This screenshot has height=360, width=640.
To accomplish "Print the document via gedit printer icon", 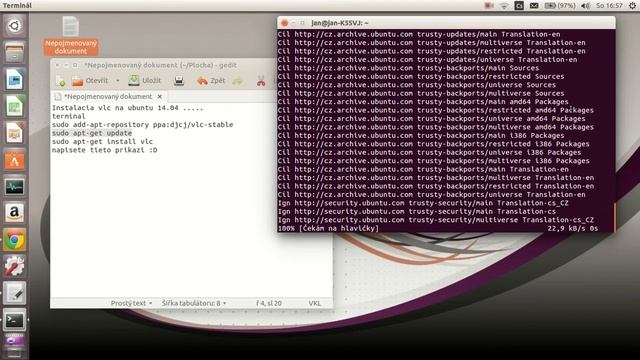I will 179,81.
